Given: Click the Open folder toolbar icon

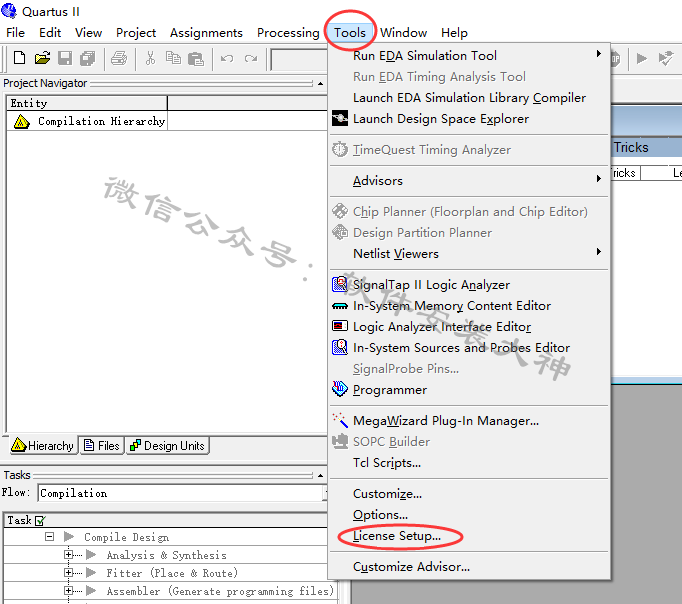Looking at the screenshot, I should [43, 58].
